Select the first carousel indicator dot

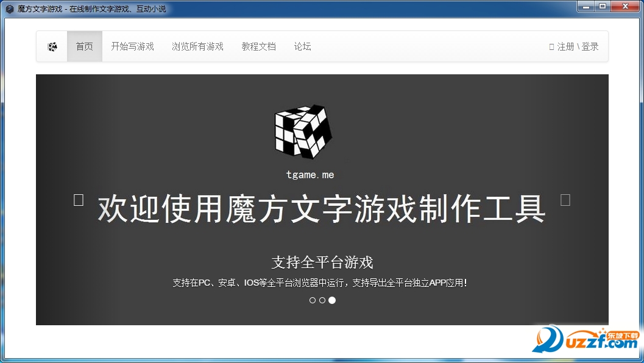pyautogui.click(x=313, y=300)
